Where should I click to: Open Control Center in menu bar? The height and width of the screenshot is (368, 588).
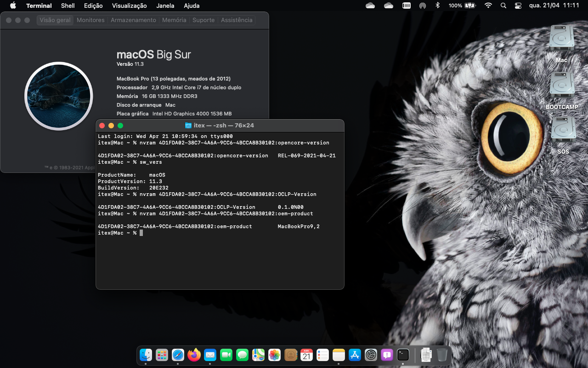click(x=518, y=6)
